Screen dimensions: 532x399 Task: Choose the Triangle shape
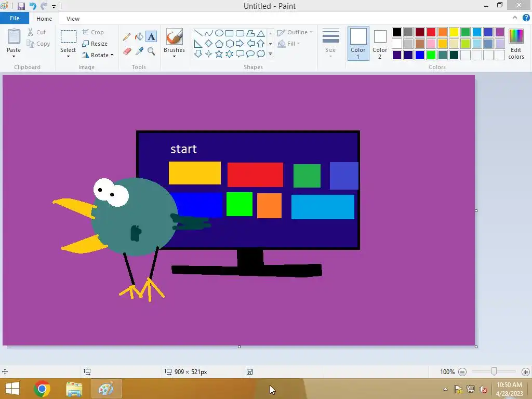click(261, 33)
